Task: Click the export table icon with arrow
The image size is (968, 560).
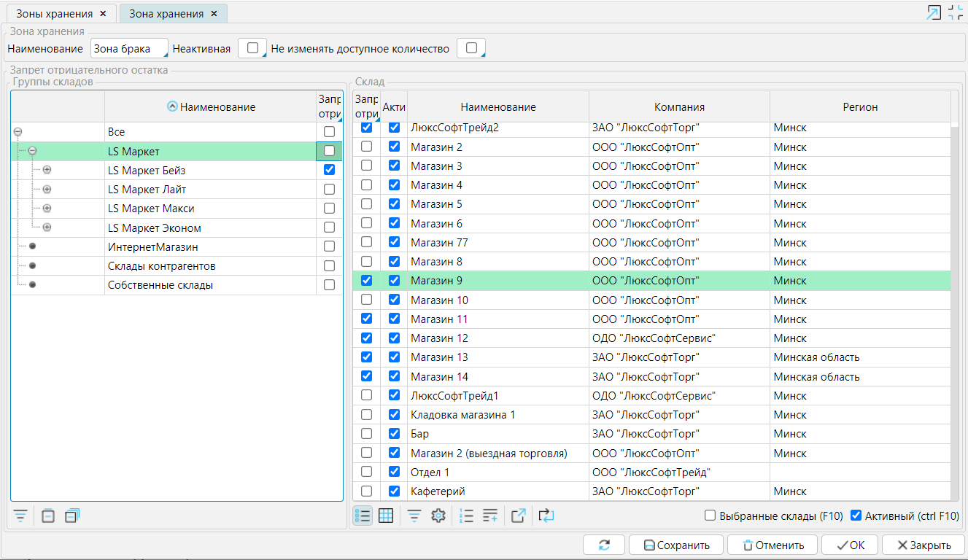Action: 518,516
